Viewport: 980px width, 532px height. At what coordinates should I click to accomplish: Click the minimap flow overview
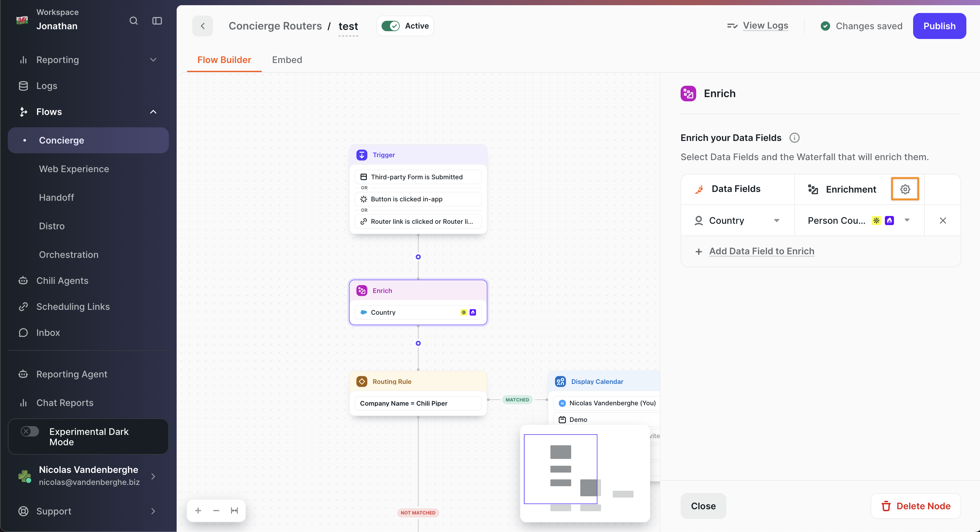[x=585, y=474]
